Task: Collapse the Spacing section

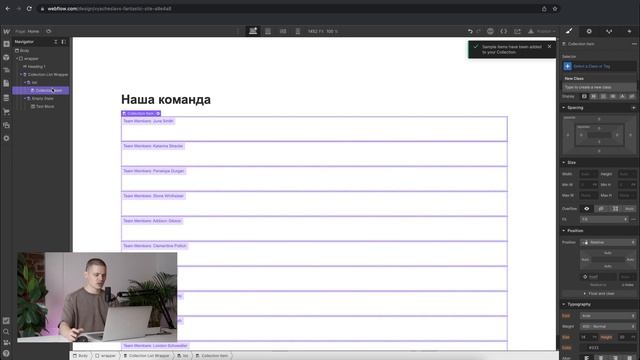Action: coord(564,108)
